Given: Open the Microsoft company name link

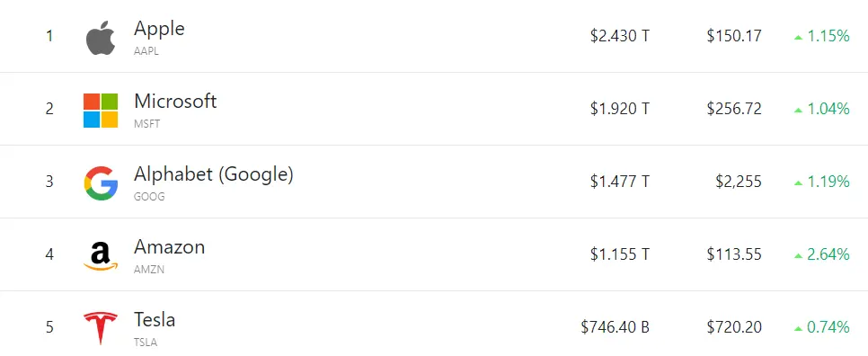Looking at the screenshot, I should point(175,102).
